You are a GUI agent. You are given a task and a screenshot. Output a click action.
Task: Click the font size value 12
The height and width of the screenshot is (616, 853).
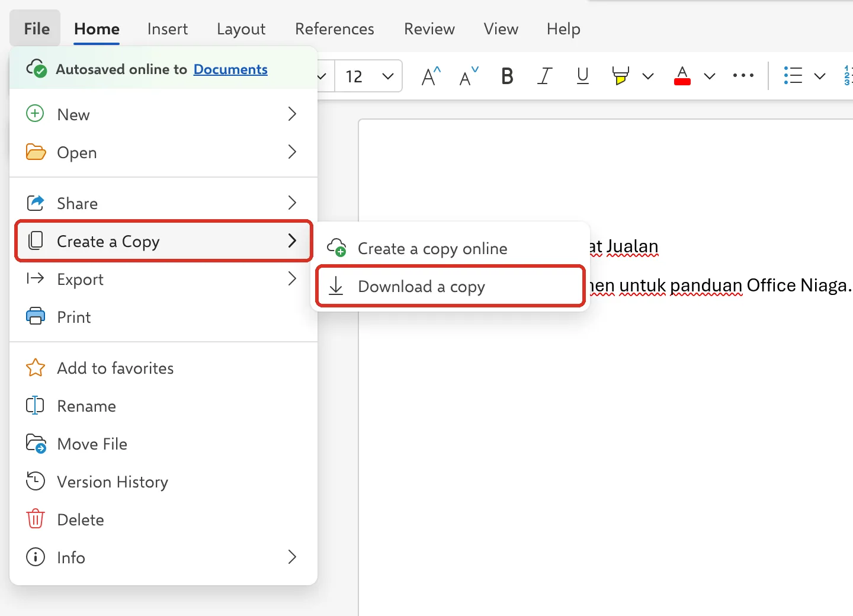(x=354, y=76)
